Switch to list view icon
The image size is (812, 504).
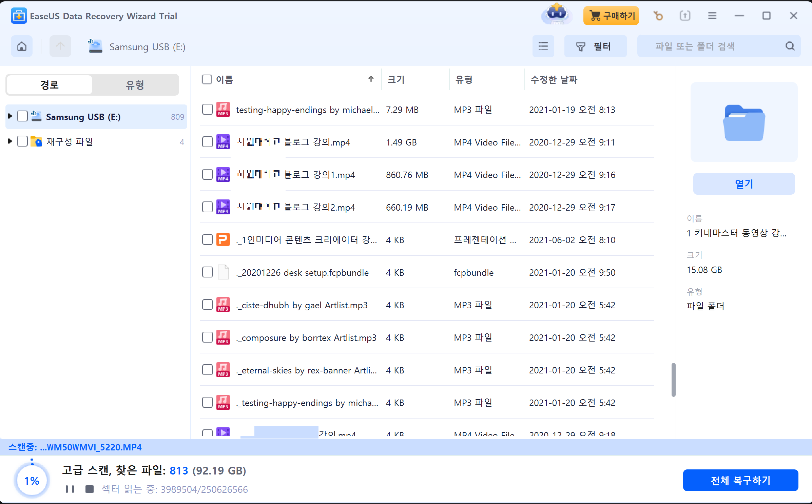coord(543,46)
